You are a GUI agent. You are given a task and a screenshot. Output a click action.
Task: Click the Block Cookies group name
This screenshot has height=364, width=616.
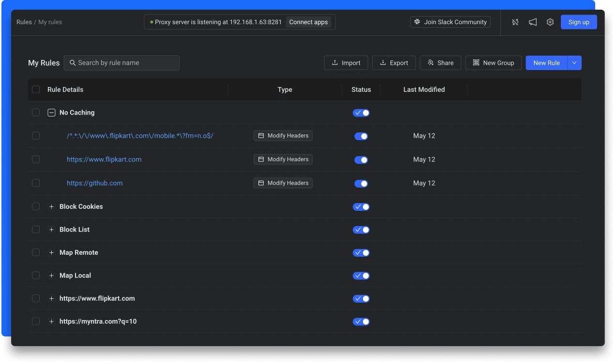[81, 206]
